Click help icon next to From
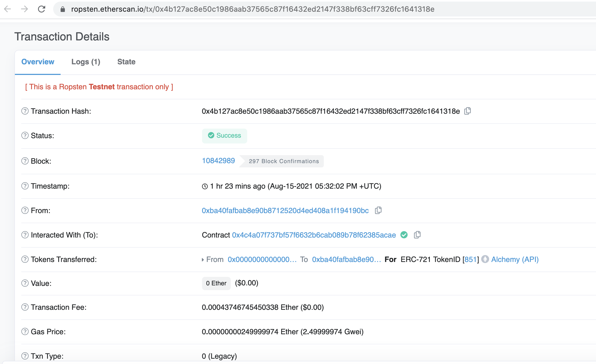Screen dimensions: 596x364 click(x=25, y=210)
